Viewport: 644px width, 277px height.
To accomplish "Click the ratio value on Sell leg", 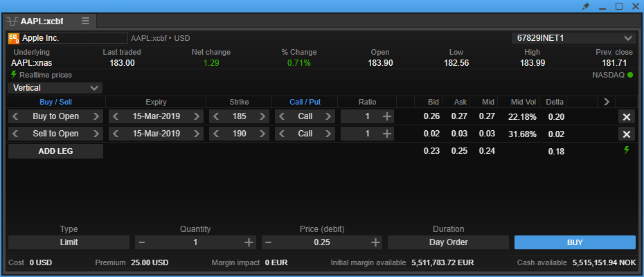I will [368, 134].
